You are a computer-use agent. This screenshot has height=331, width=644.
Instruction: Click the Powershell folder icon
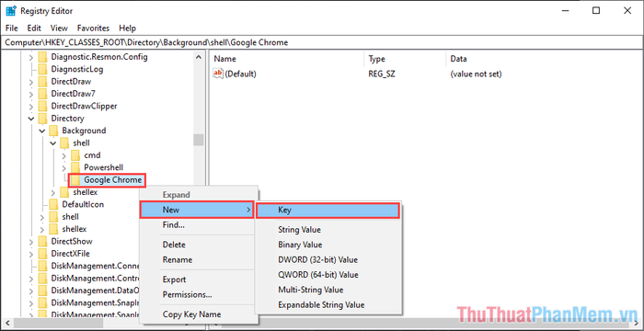click(75, 167)
